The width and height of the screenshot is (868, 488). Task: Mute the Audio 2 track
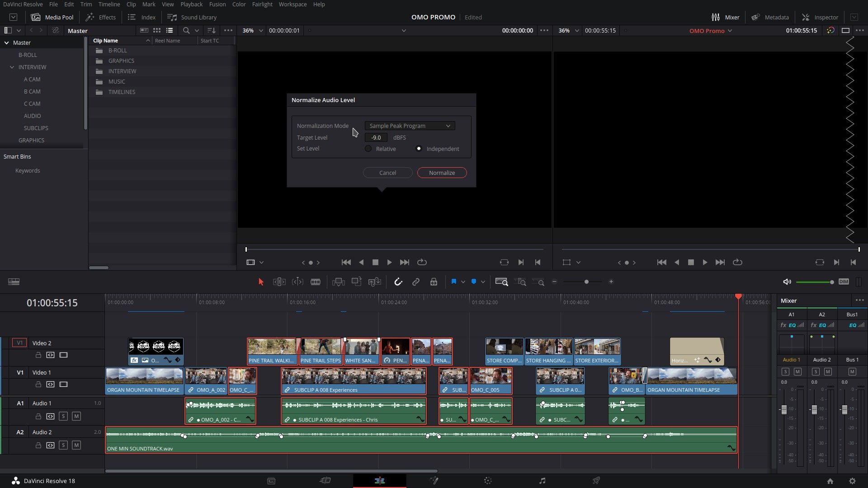coord(76,445)
